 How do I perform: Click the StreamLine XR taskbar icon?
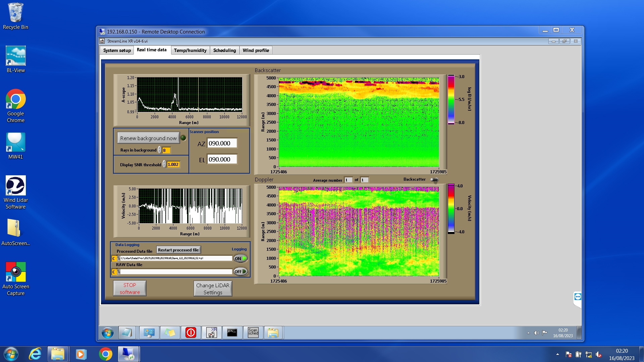tap(212, 333)
